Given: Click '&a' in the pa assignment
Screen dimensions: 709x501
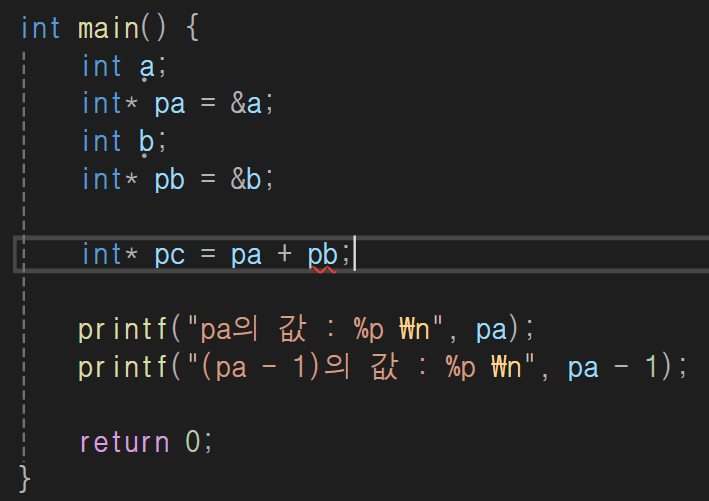Looking at the screenshot, I should coord(246,104).
